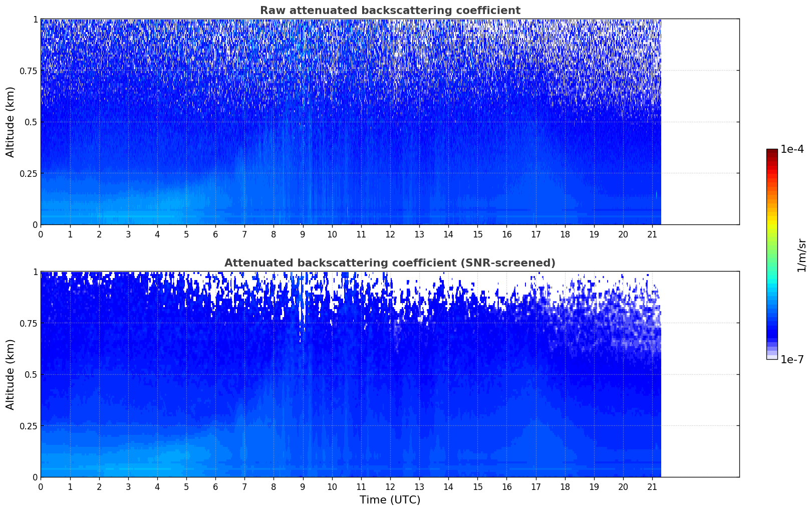Click time tick 13 under the bottom plot
This screenshot has width=812, height=511.
(419, 486)
